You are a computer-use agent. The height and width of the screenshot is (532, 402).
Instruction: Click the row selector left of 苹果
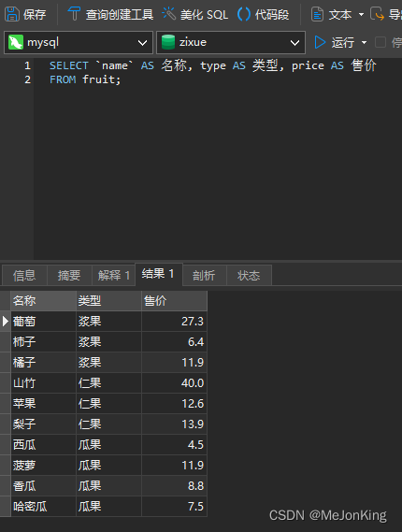5,403
